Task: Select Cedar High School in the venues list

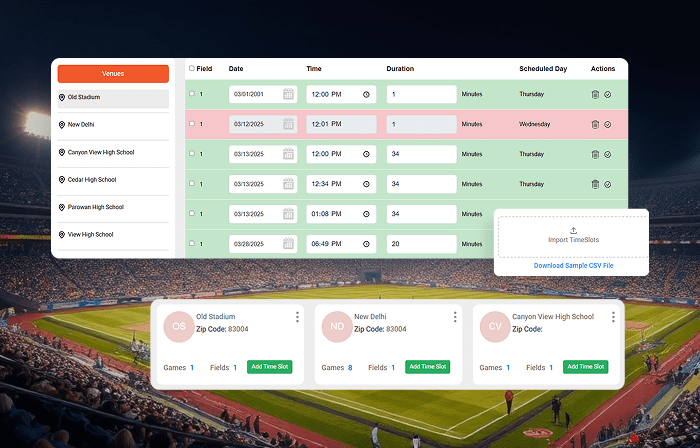Action: click(113, 180)
